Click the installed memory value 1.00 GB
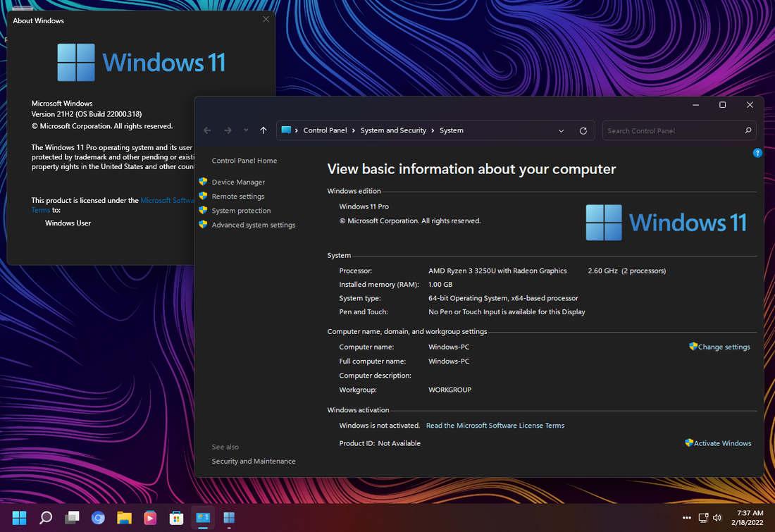This screenshot has height=532, width=775. pos(440,285)
